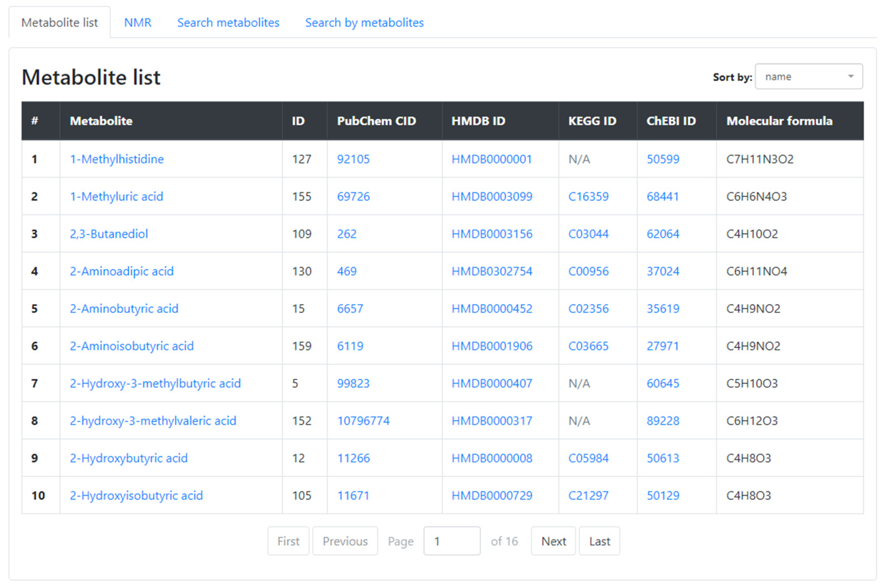885x588 pixels.
Task: Open the HMDB0000001 link
Action: (x=492, y=159)
